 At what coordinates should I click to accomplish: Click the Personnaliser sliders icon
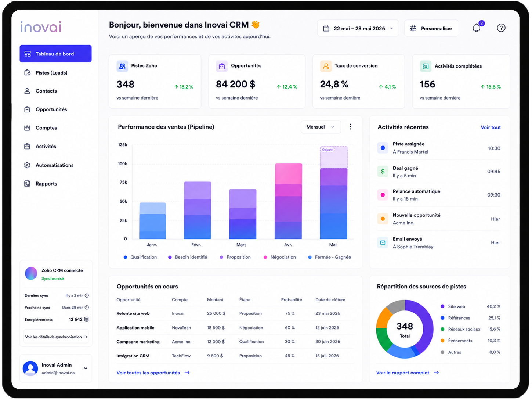[413, 28]
